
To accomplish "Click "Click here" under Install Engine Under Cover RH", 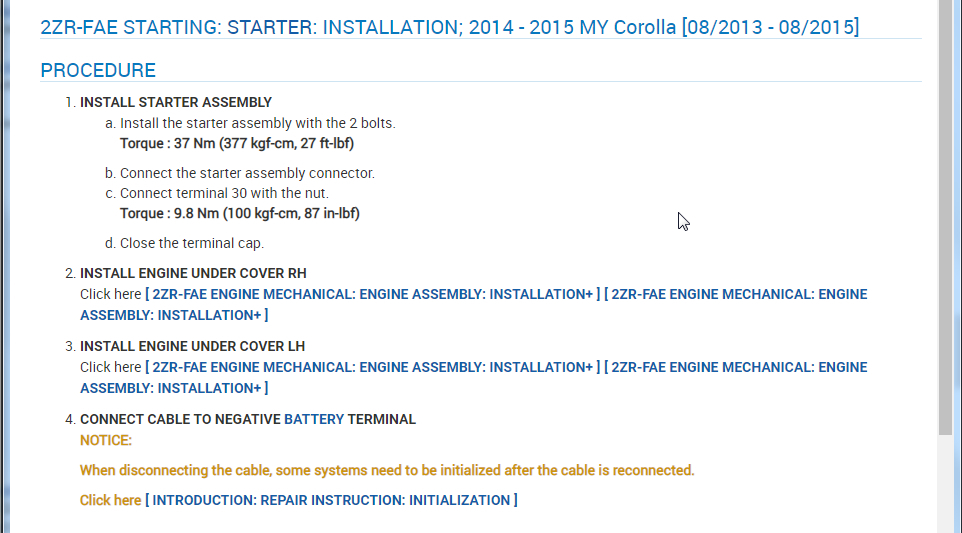I will click(110, 294).
